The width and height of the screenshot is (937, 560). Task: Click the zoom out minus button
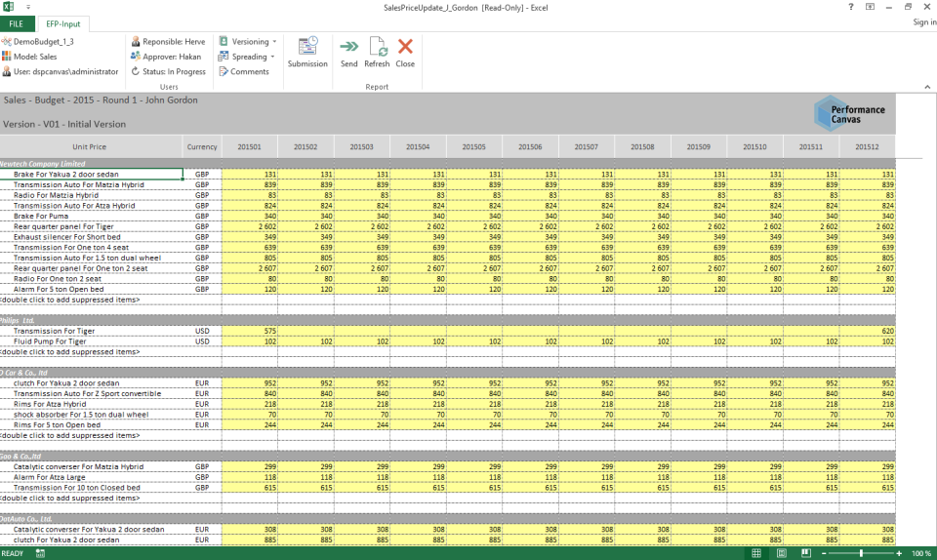click(x=824, y=553)
